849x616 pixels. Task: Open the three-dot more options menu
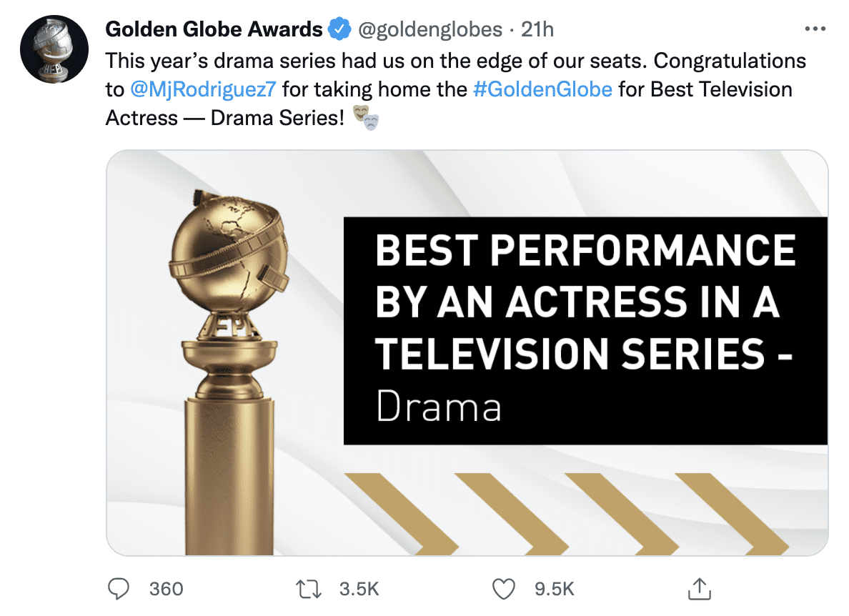814,27
